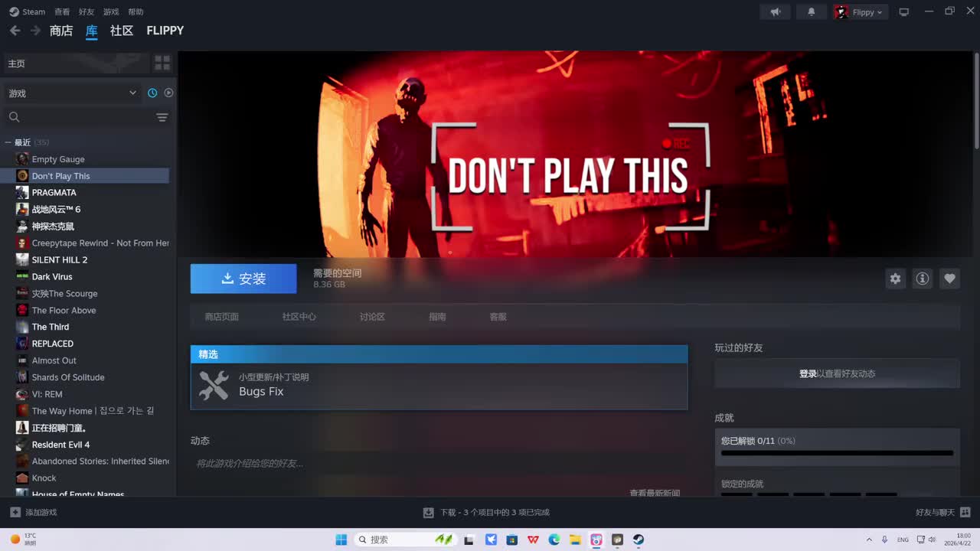980x551 pixels.
Task: Open the 商店页面 link
Action: click(x=222, y=317)
